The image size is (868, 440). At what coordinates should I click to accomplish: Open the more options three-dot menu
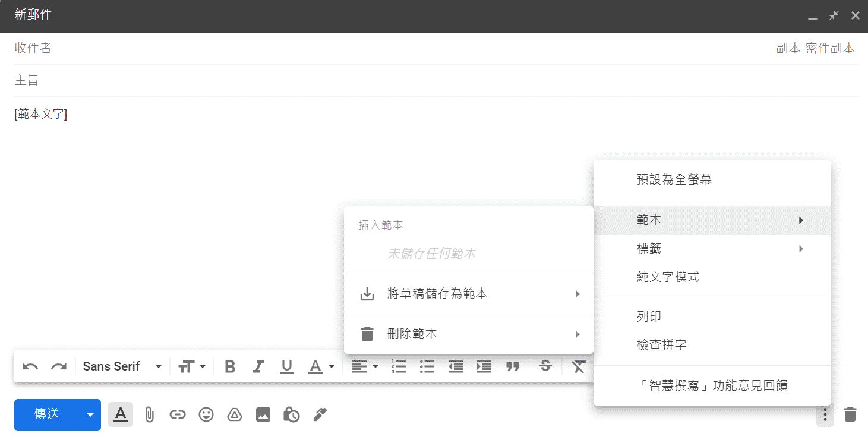[824, 414]
